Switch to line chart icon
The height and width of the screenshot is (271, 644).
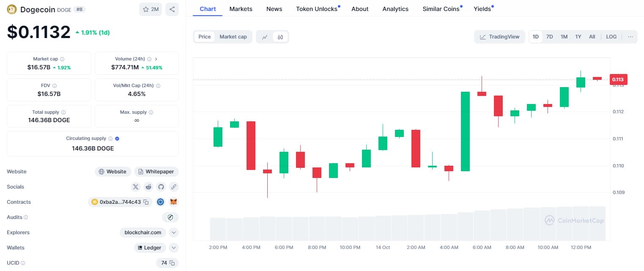tap(265, 37)
